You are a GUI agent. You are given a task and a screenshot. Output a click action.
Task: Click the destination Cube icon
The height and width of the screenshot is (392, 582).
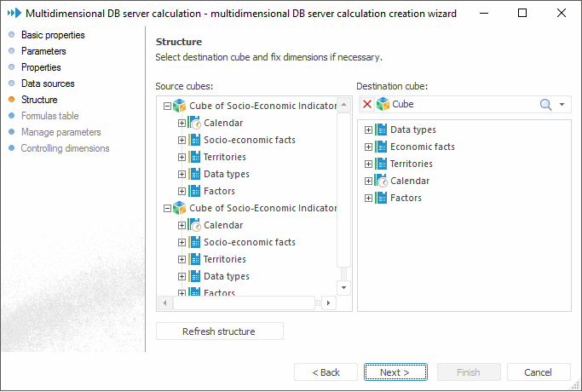click(x=383, y=104)
